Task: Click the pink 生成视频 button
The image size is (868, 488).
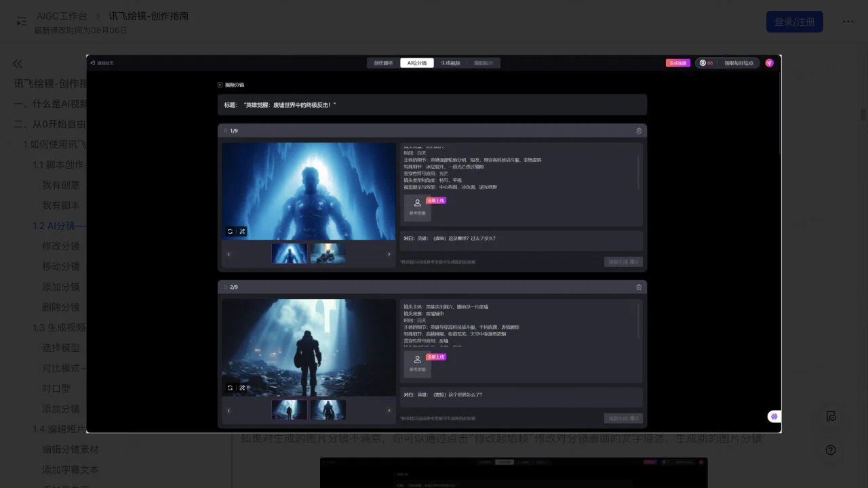Action: 677,63
